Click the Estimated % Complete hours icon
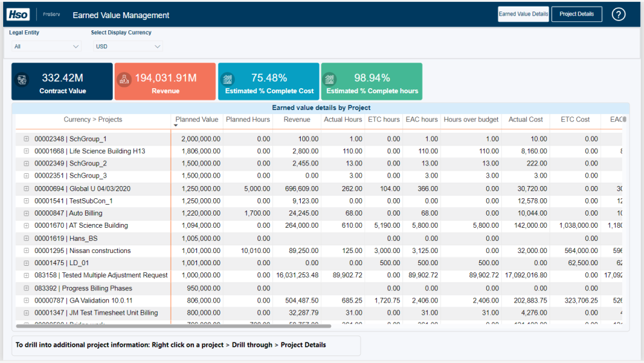 point(331,80)
